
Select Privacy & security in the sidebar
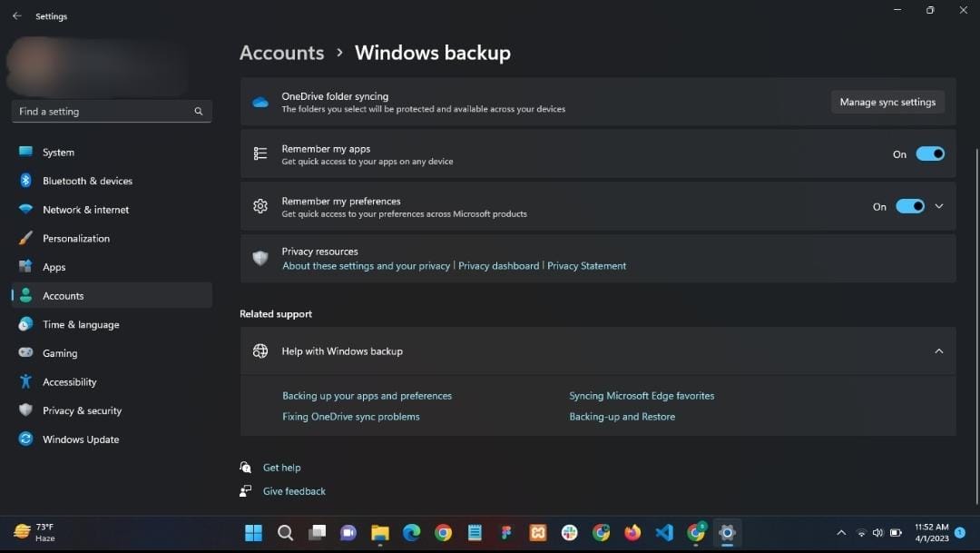tap(82, 410)
